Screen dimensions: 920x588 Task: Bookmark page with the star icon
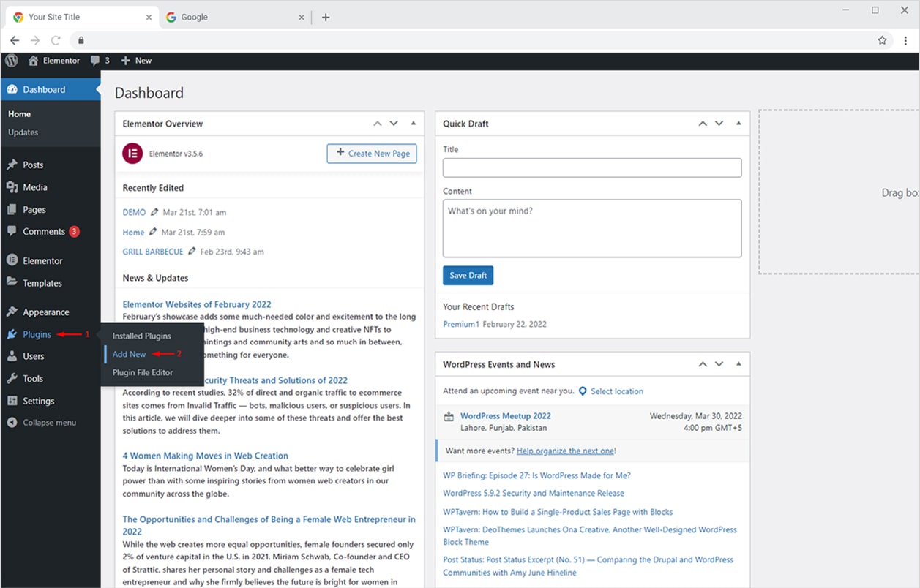882,40
